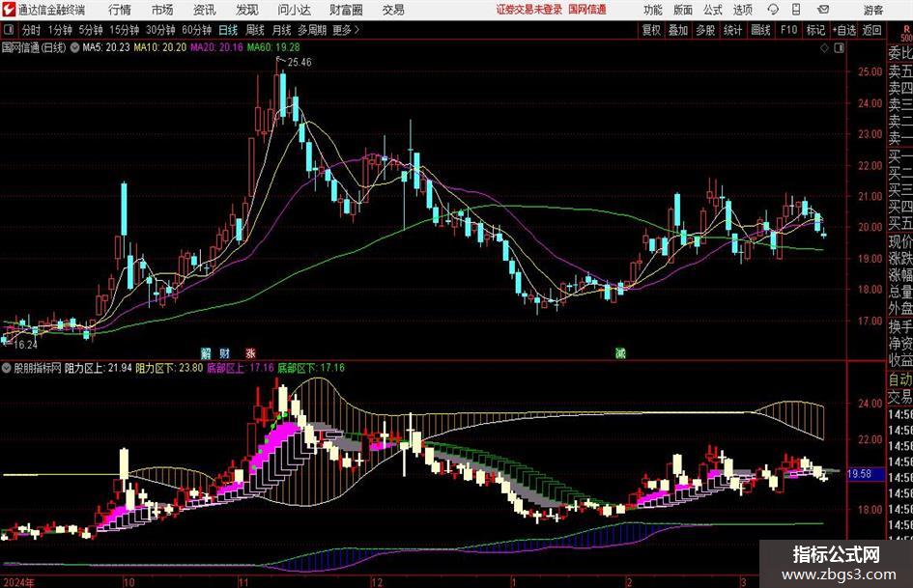Open the 功能 menu
Image resolution: width=913 pixels, height=588 pixels.
[x=653, y=10]
